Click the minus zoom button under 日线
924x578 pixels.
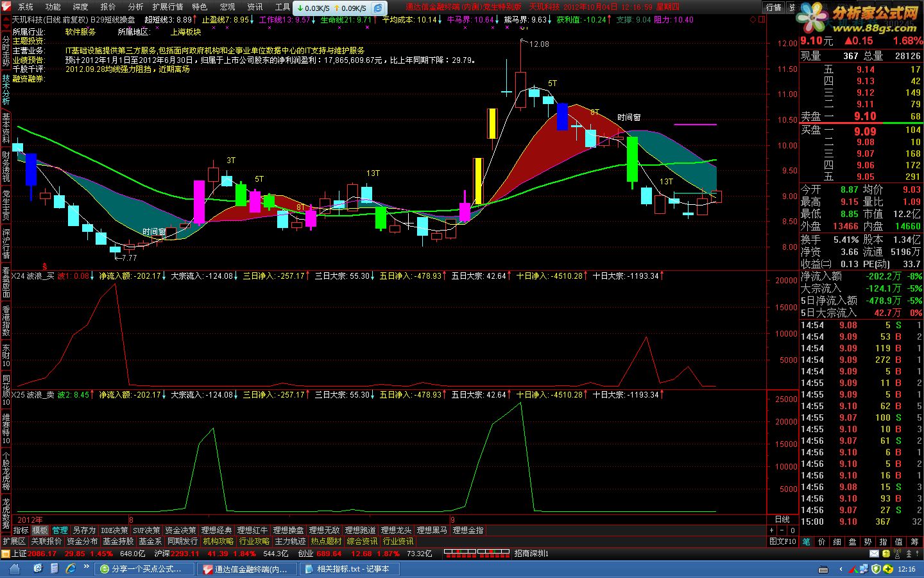click(x=782, y=530)
